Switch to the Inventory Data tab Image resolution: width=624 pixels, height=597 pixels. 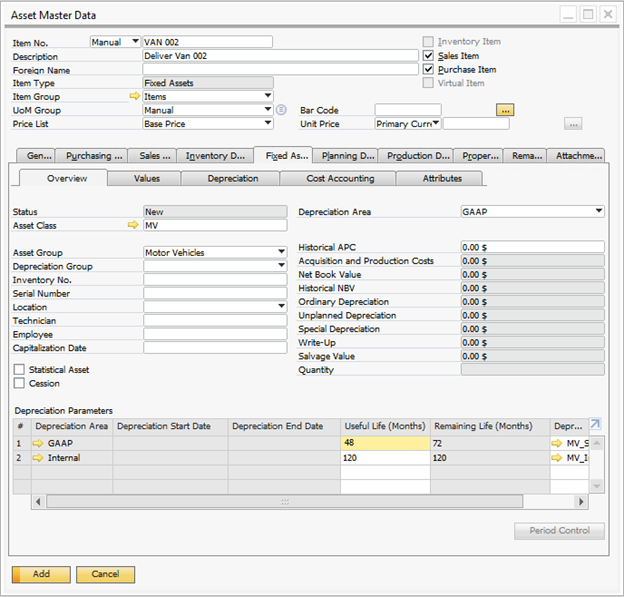coord(215,156)
